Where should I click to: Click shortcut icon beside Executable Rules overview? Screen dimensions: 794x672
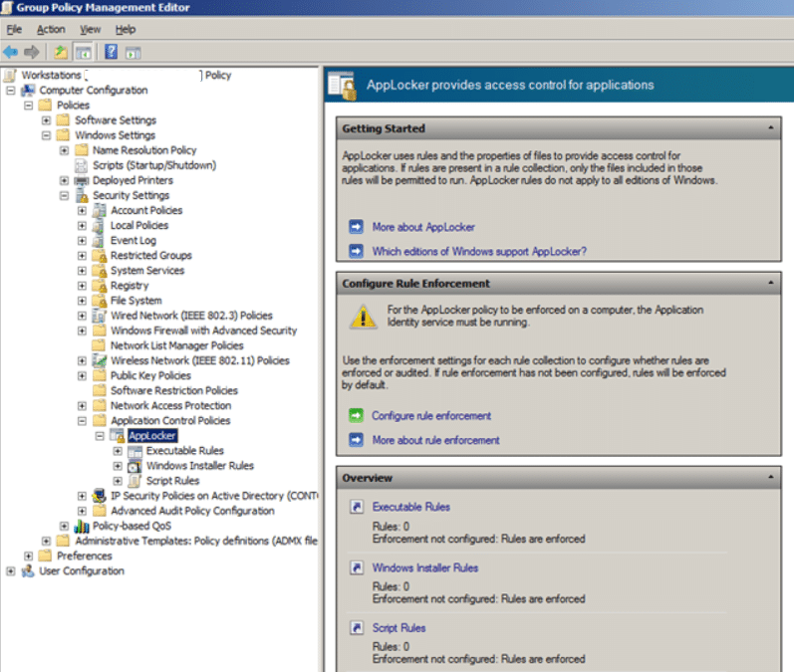pyautogui.click(x=357, y=507)
